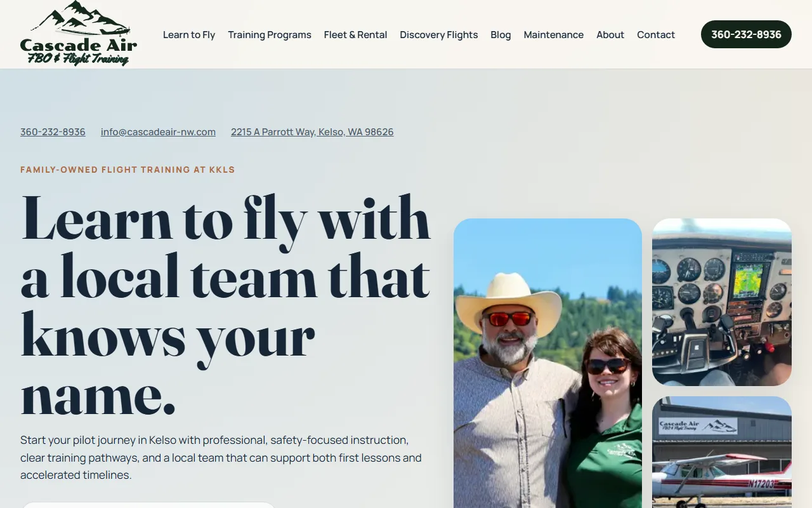Image resolution: width=812 pixels, height=508 pixels.
Task: Go to Training Programs page
Action: tap(270, 35)
